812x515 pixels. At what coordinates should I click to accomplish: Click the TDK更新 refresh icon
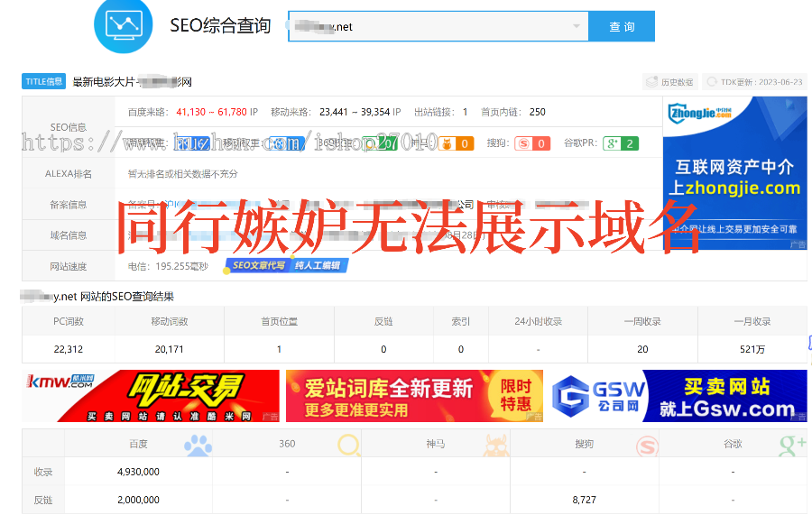point(712,82)
